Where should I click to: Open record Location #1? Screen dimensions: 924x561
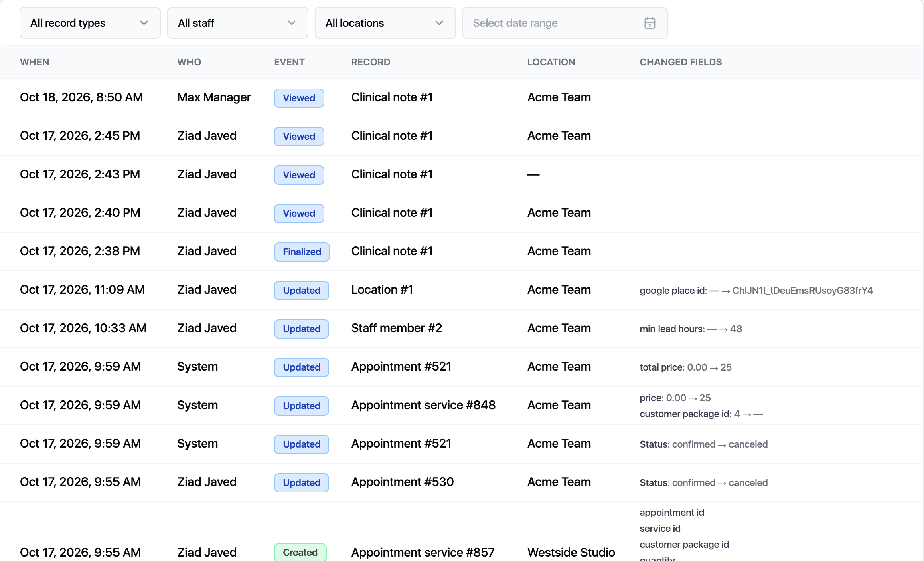pos(382,290)
